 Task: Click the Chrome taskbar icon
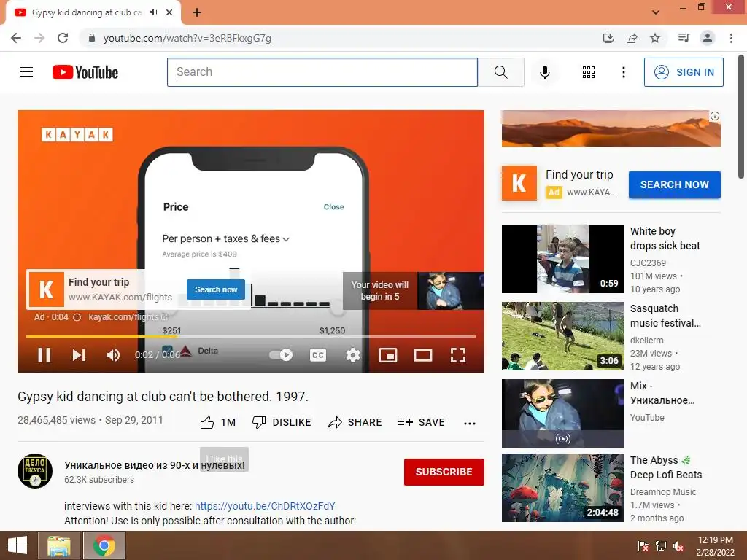coord(104,545)
